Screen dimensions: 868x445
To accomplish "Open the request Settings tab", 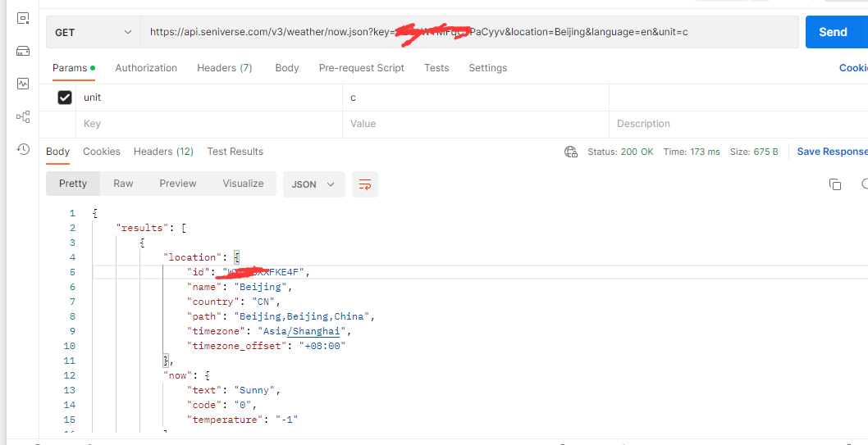I will coord(487,68).
